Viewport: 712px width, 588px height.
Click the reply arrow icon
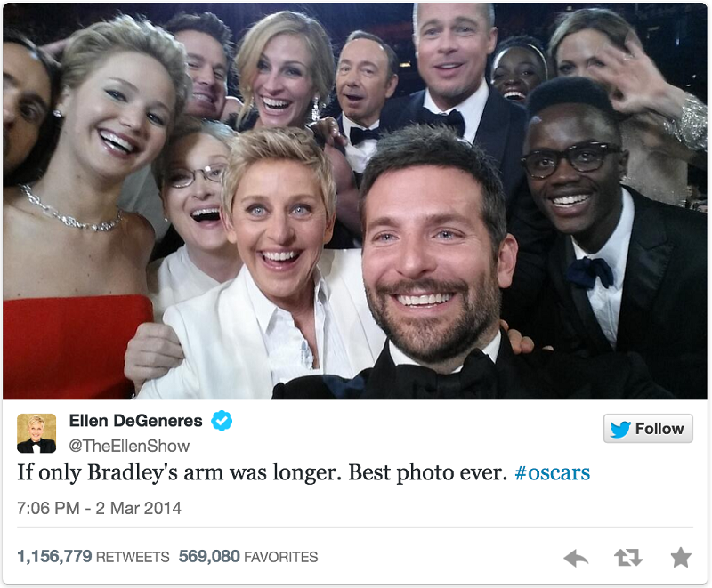[576, 558]
